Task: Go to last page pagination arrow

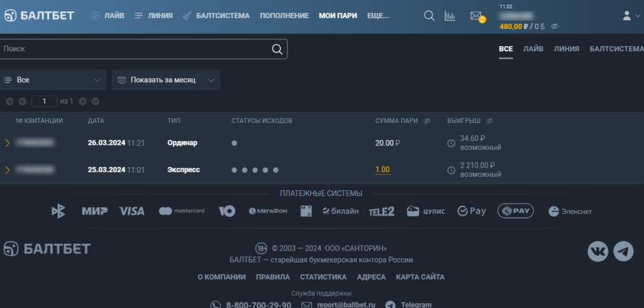Action: [96, 101]
